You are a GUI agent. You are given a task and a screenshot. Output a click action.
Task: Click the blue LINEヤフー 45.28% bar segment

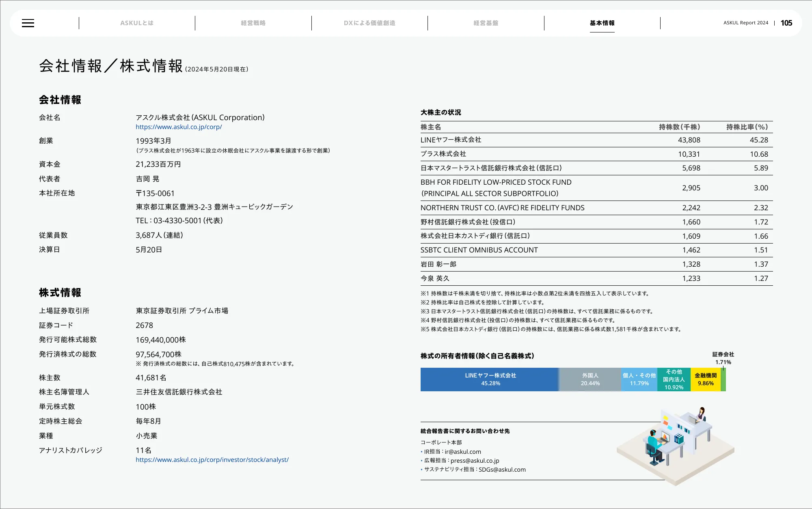(490, 380)
